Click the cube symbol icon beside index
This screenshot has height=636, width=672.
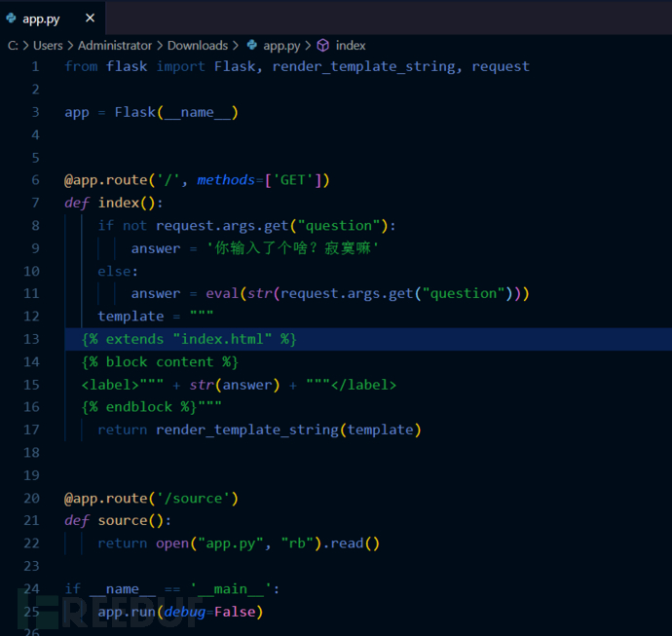323,46
